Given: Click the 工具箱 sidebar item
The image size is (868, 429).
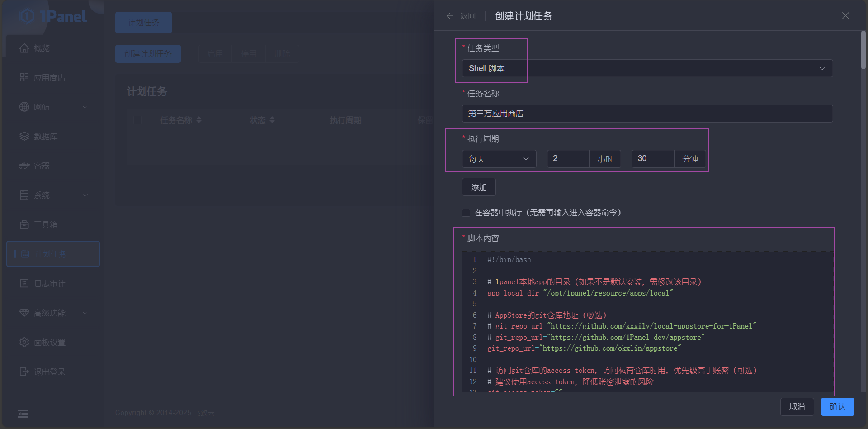Looking at the screenshot, I should (53, 224).
